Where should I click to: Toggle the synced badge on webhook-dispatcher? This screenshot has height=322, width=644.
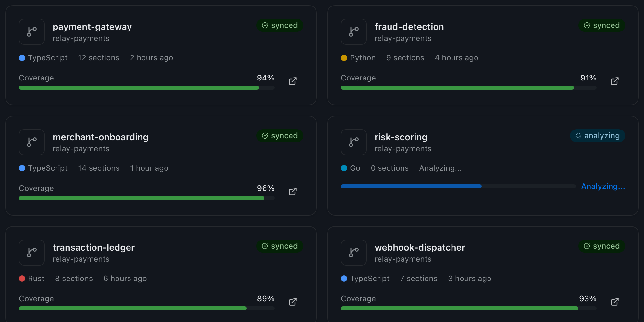pos(602,246)
